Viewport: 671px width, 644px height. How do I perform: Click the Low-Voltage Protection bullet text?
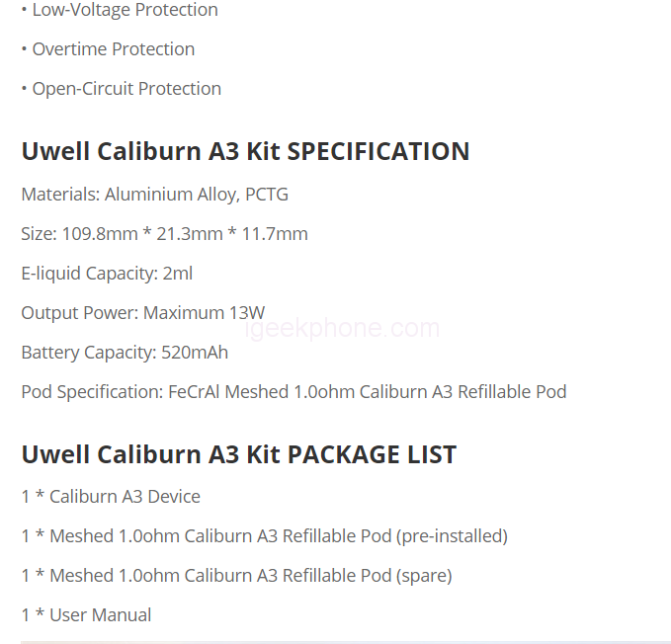tap(125, 10)
